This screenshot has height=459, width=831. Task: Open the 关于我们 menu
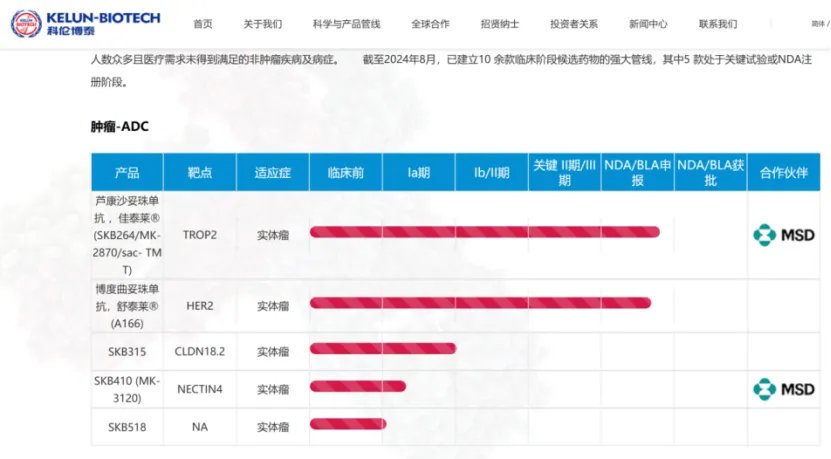263,24
